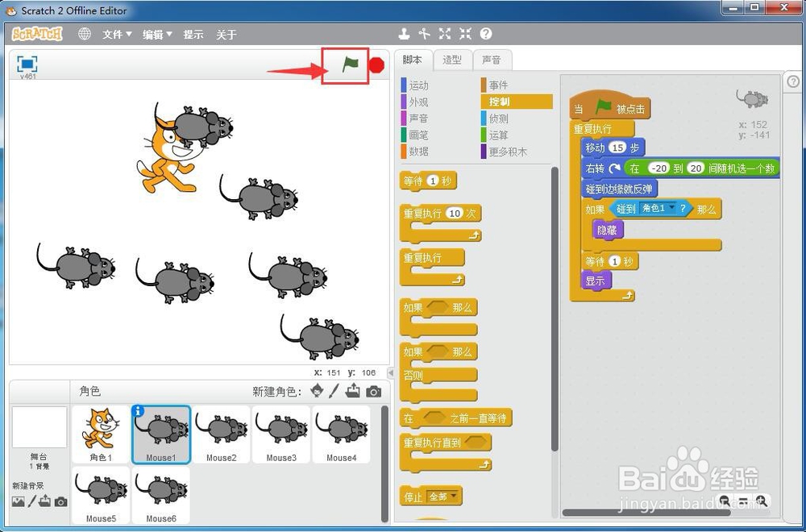Select the 声音 block category
Screen dimensions: 806x532
point(418,118)
